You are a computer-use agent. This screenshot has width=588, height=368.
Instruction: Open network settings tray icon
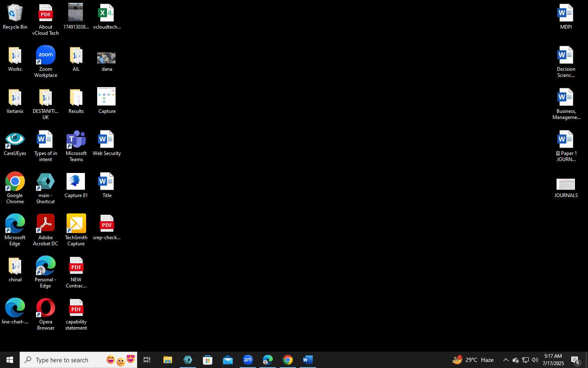525,360
